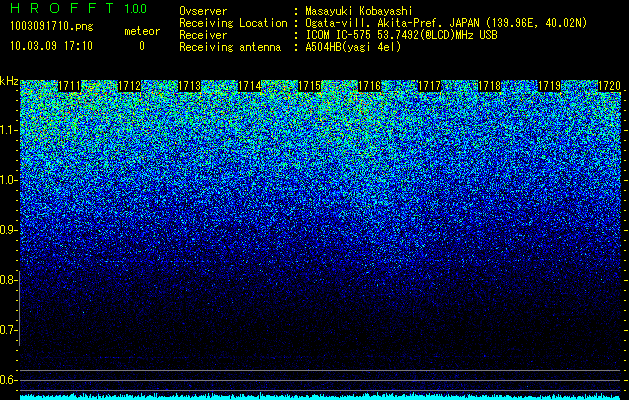Click the cyan signal level strip at bottom

pyautogui.click(x=321, y=397)
